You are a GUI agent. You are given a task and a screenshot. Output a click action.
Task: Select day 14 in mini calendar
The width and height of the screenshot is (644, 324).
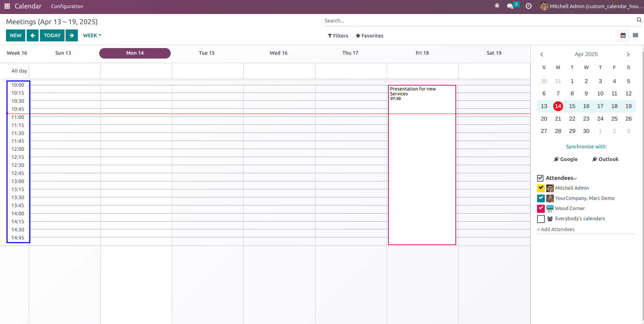(558, 106)
